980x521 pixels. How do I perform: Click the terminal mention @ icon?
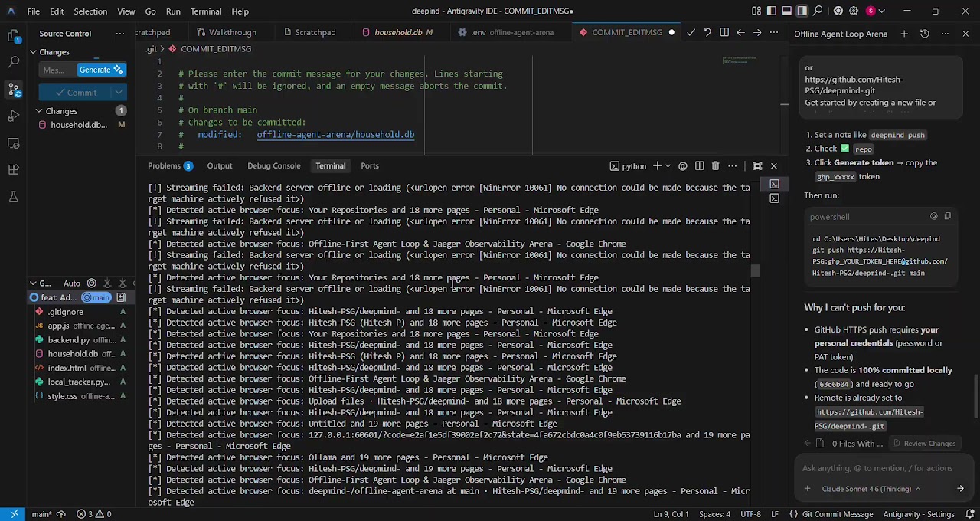click(x=683, y=165)
